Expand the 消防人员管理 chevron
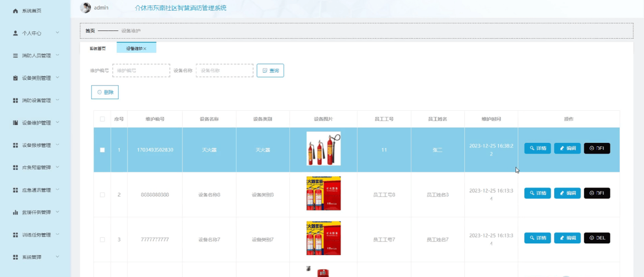The height and width of the screenshot is (277, 644). coord(58,55)
